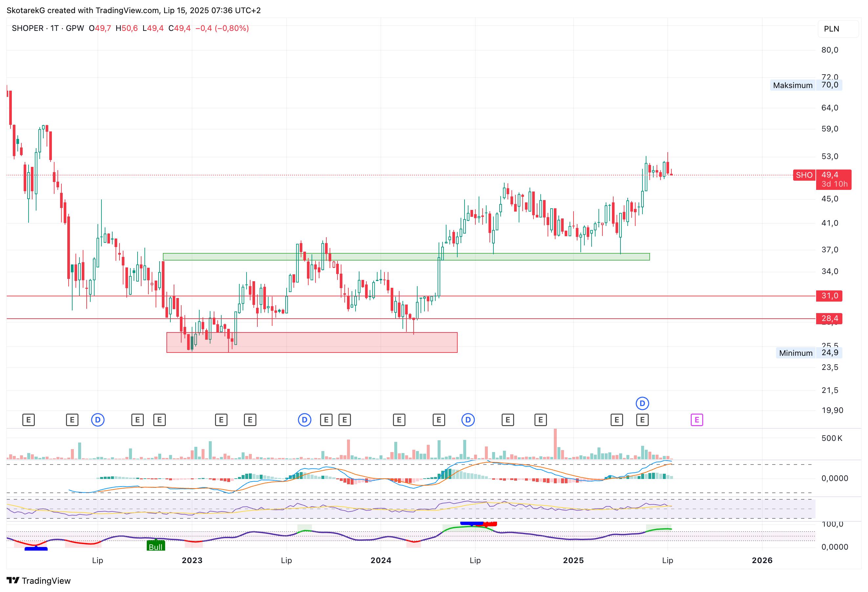Click the SHOPER · 1T · GPW symbol title
Screen dimensions: 868x592
click(x=48, y=28)
